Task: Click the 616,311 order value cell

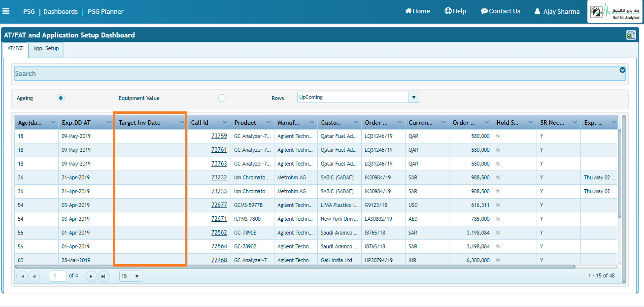Action: [471, 205]
